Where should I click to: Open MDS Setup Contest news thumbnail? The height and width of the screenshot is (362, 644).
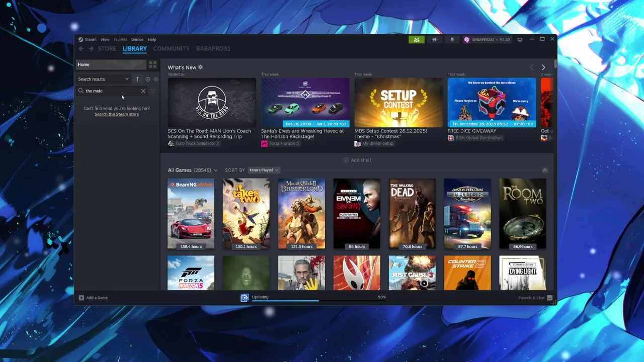(398, 103)
